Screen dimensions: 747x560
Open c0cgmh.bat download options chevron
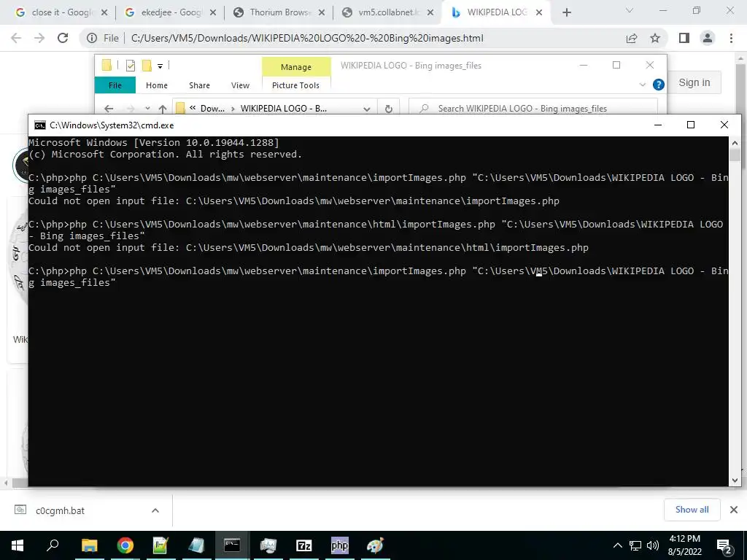155,510
